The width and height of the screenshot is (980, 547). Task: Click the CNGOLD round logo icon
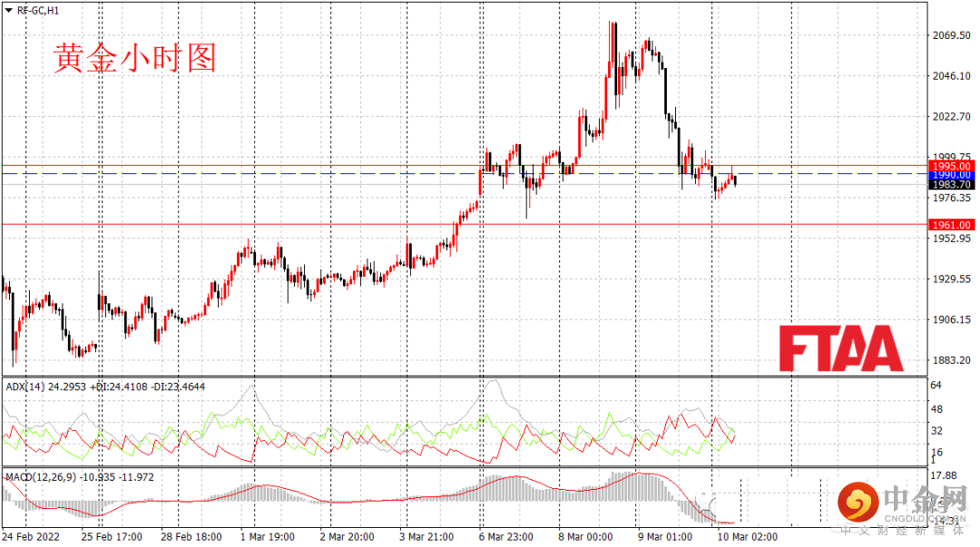click(x=858, y=502)
